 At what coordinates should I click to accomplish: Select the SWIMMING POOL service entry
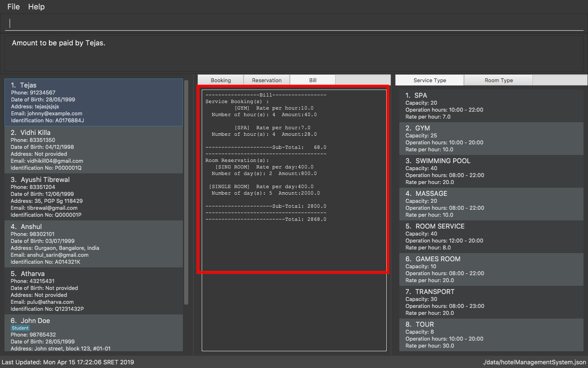pos(491,171)
